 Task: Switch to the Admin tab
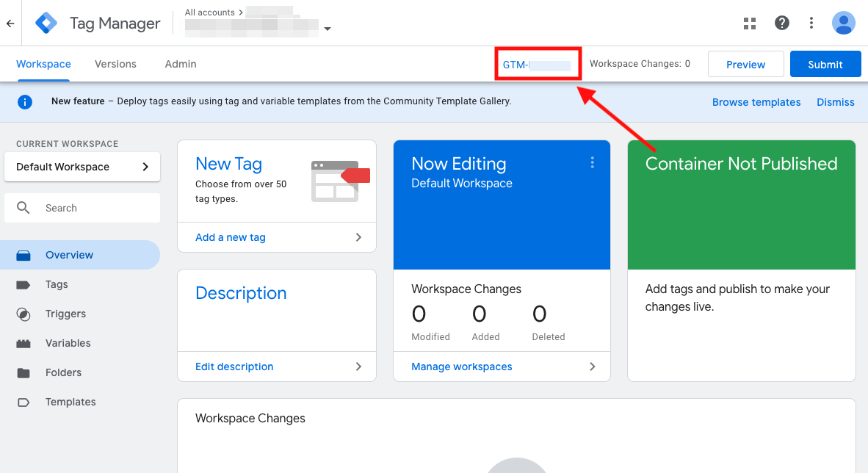pyautogui.click(x=181, y=64)
